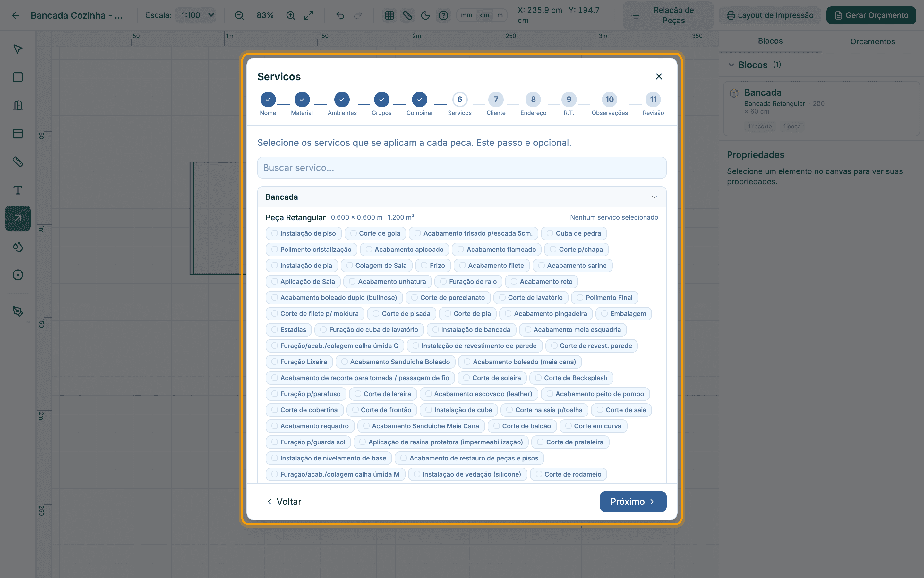Viewport: 924px width, 578px height.
Task: Select the pointer selection tool
Action: pyautogui.click(x=18, y=49)
